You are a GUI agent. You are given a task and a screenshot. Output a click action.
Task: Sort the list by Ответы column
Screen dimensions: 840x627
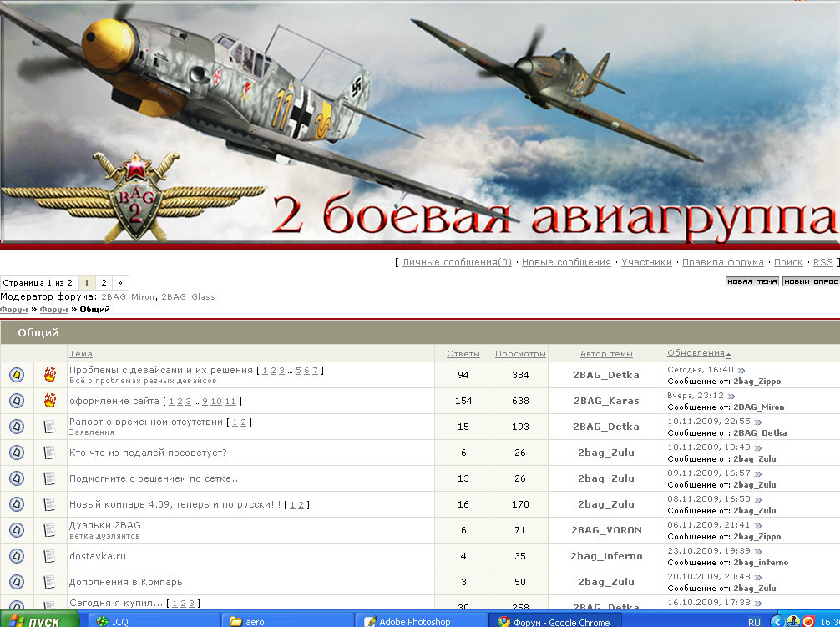(463, 354)
